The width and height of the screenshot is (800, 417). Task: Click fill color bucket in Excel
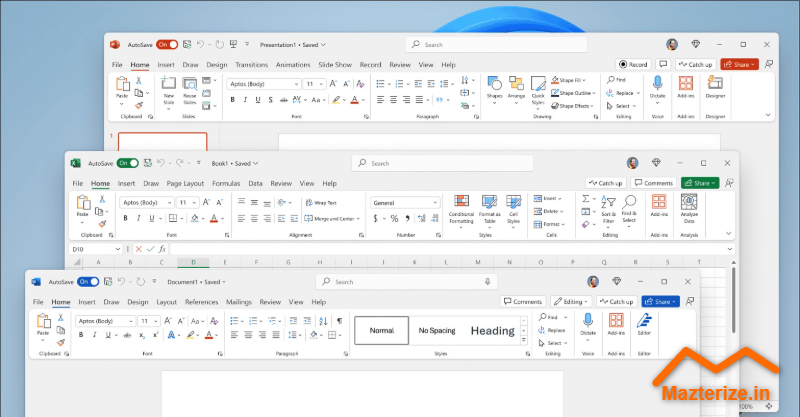(x=194, y=218)
